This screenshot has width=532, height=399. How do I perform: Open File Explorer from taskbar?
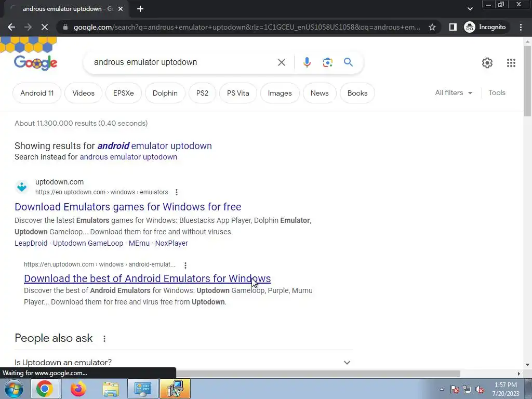111,389
